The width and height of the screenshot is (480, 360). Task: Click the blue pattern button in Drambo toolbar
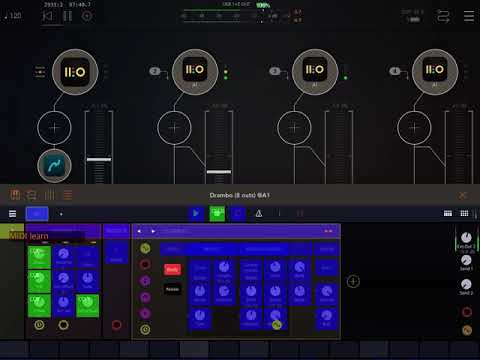[x=37, y=214]
